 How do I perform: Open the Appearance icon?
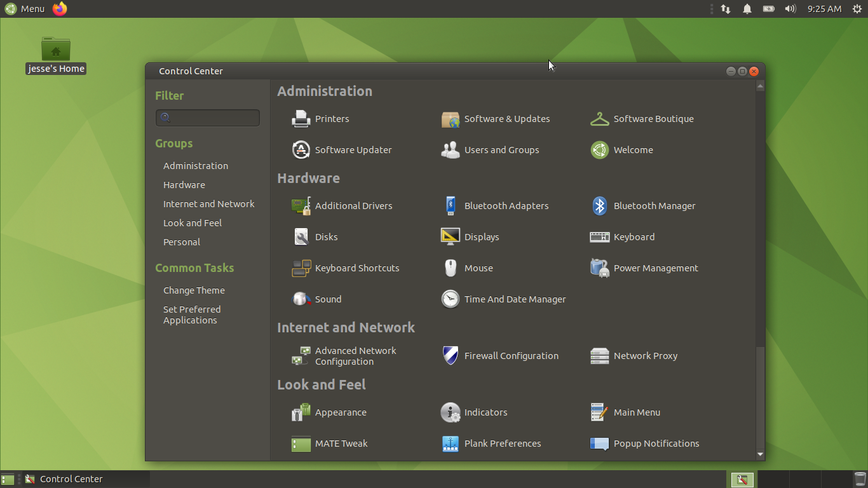pos(301,412)
